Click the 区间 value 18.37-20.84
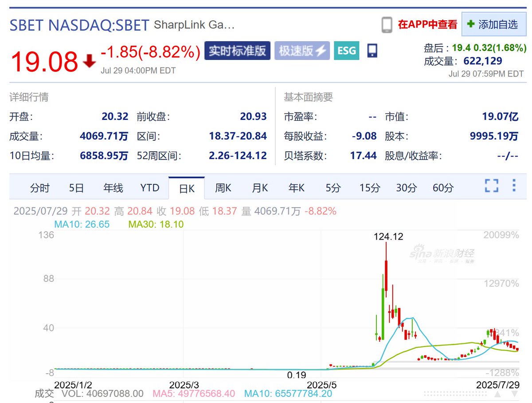The height and width of the screenshot is (403, 532). click(238, 136)
